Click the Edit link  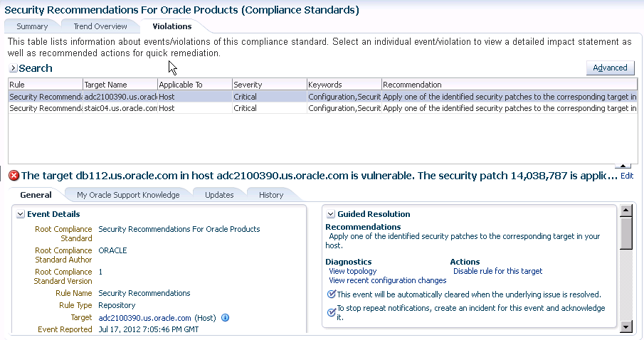click(x=627, y=176)
